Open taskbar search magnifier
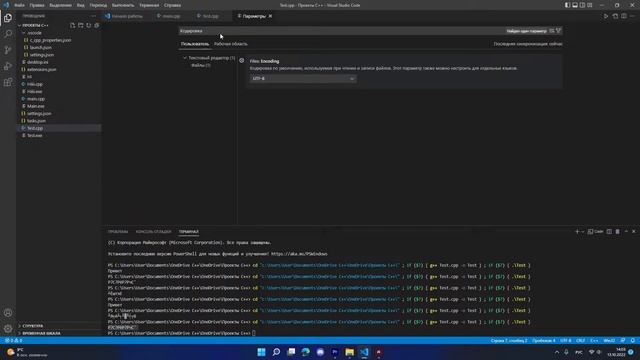The image size is (640, 360). [x=276, y=352]
